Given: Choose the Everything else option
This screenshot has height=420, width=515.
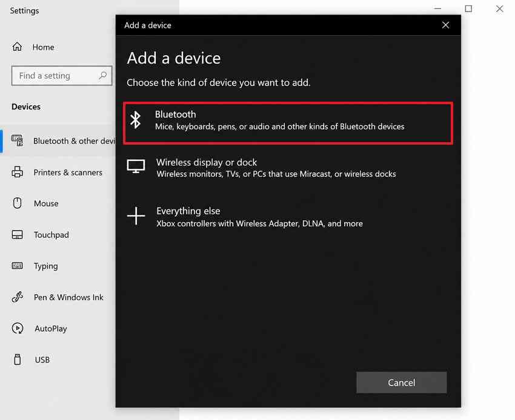Looking at the screenshot, I should [288, 217].
